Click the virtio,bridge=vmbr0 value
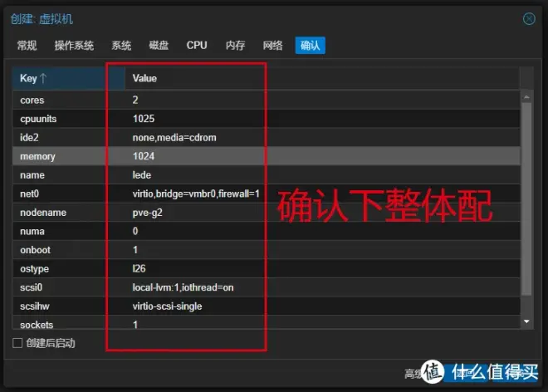The width and height of the screenshot is (548, 392). (196, 194)
